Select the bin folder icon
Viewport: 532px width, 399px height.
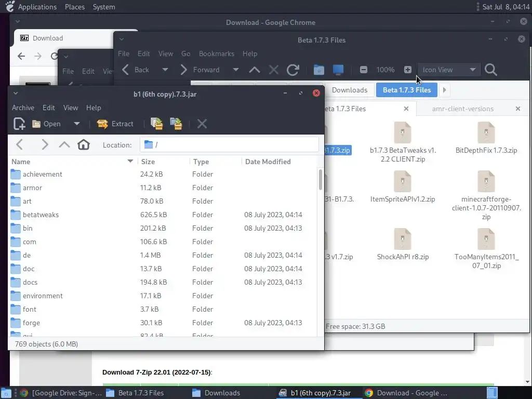16,229
